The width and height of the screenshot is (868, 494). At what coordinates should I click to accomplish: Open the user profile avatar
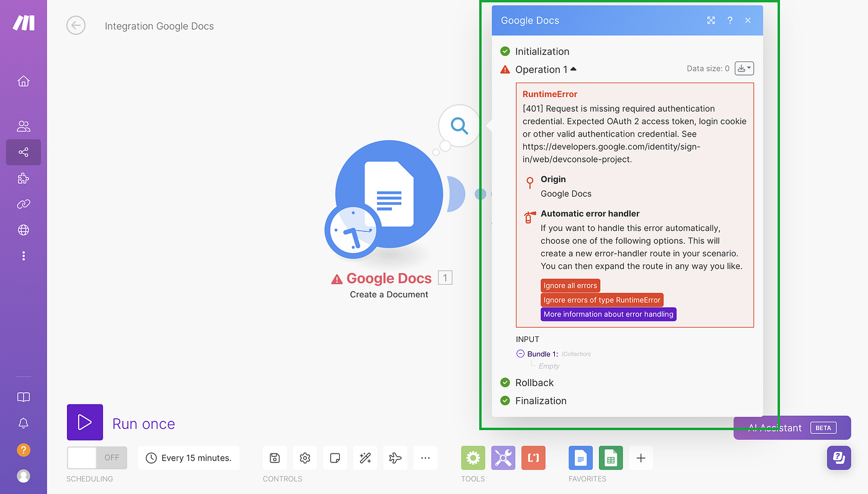point(24,476)
